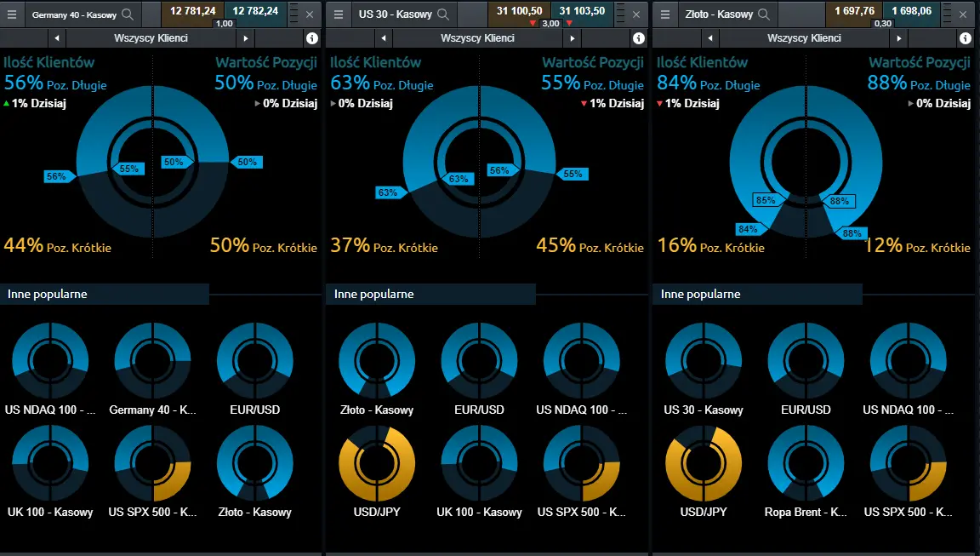Open the Złoto panel hamburger menu
The height and width of the screenshot is (556, 980).
tap(665, 14)
